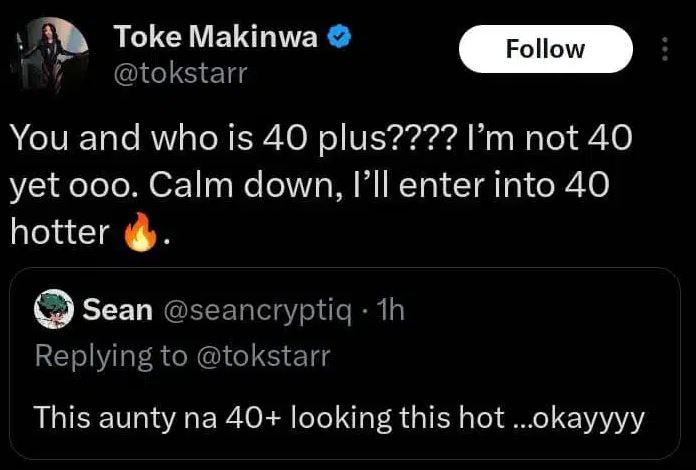The image size is (696, 470).
Task: Click the fire emoji in the tweet
Action: tap(139, 234)
